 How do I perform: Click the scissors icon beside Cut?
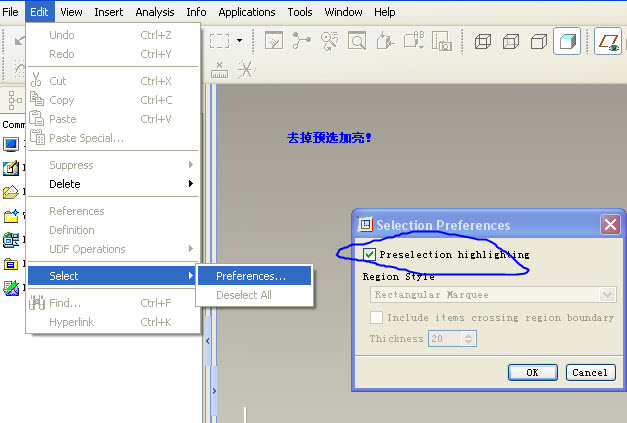pos(36,80)
